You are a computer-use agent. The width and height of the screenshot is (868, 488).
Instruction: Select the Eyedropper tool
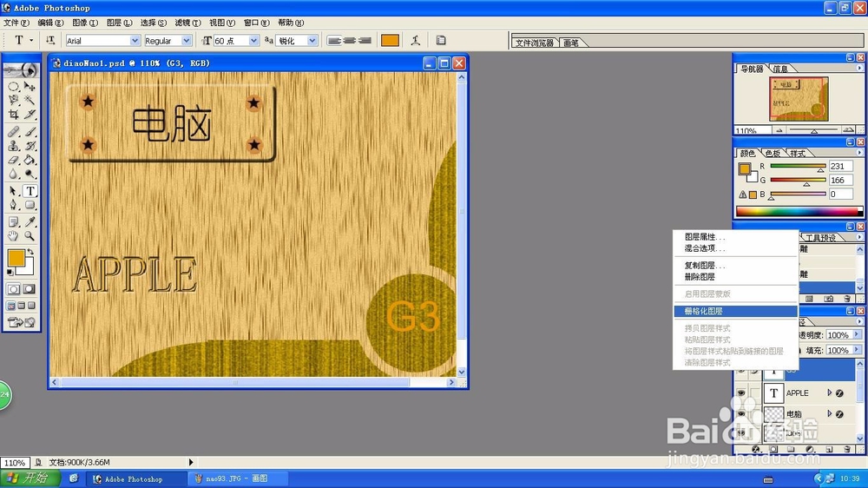pos(30,222)
